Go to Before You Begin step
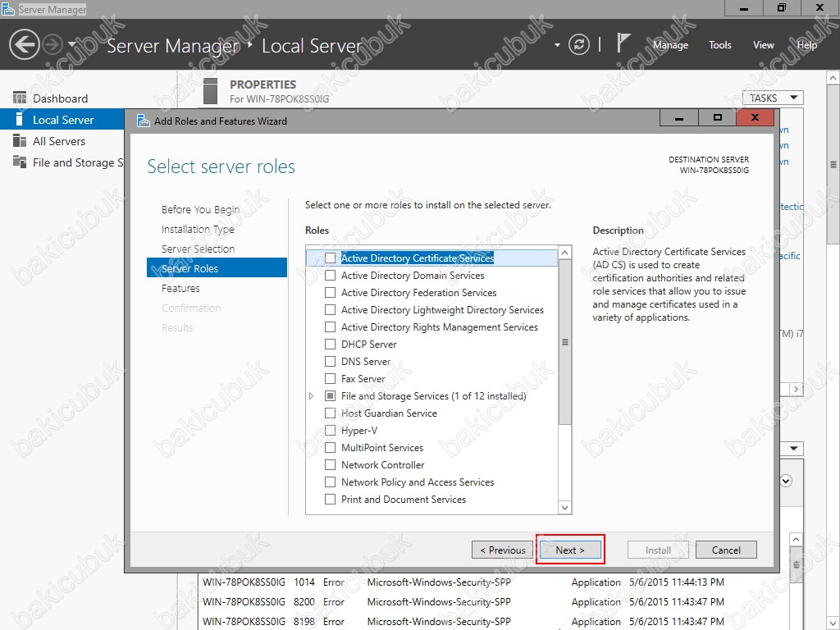Viewport: 840px width, 630px height. point(200,209)
